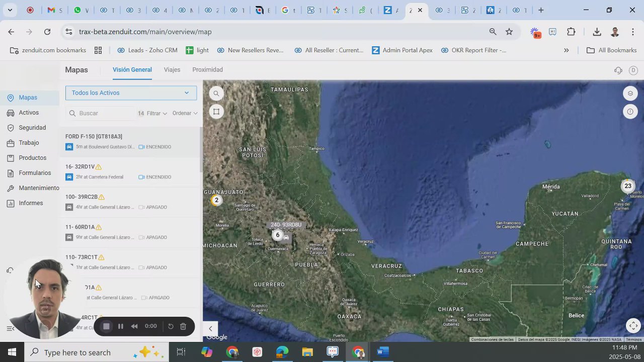The width and height of the screenshot is (644, 362).
Task: Click the browser back arrow
Action: pos(11,32)
